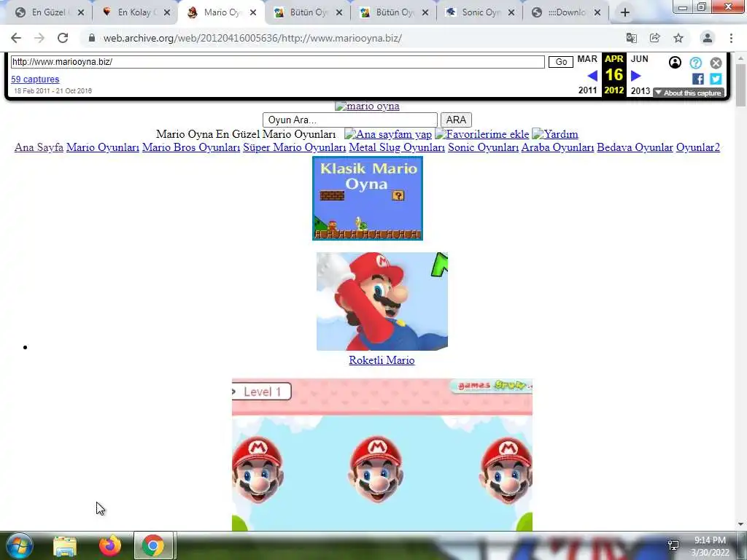The width and height of the screenshot is (747, 560).
Task: Close the '::::Downlo' tab
Action: pos(597,13)
